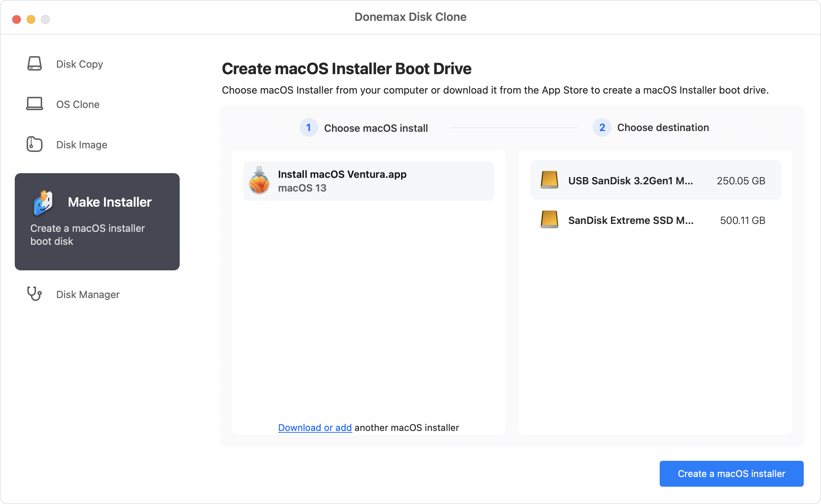Click step 1 Choose macOS install badge
This screenshot has width=821, height=504.
coord(309,127)
